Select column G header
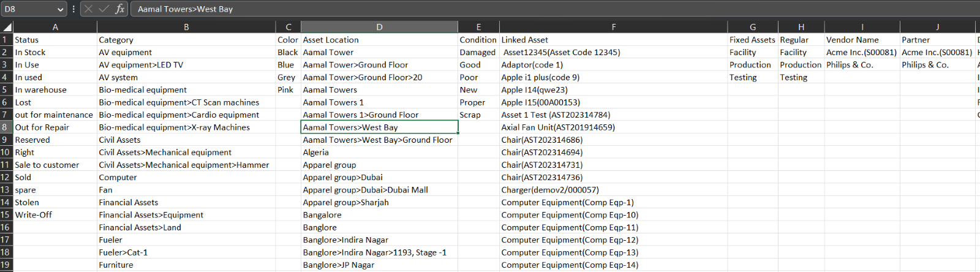Image resolution: width=980 pixels, height=272 pixels. pos(753,27)
